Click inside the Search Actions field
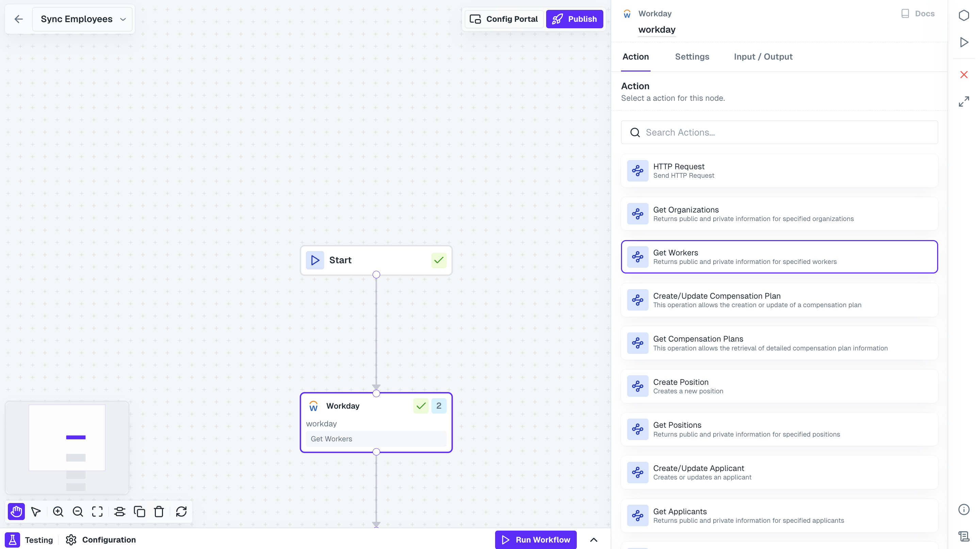This screenshot has width=980, height=549. [x=779, y=132]
